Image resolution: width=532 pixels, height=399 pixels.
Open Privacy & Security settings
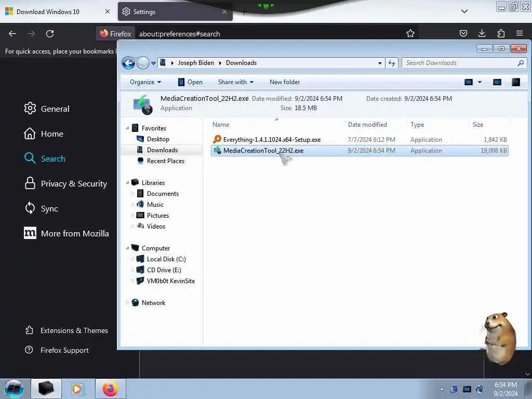65,183
